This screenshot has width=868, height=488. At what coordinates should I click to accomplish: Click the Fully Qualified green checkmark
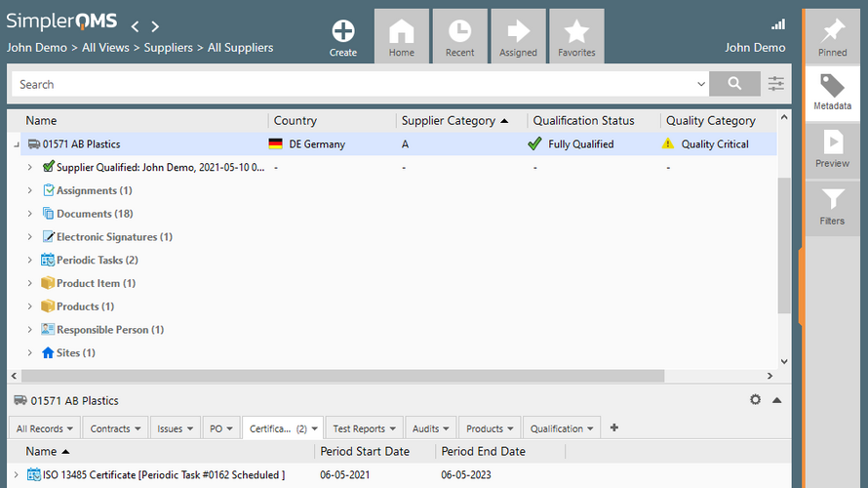coord(534,144)
